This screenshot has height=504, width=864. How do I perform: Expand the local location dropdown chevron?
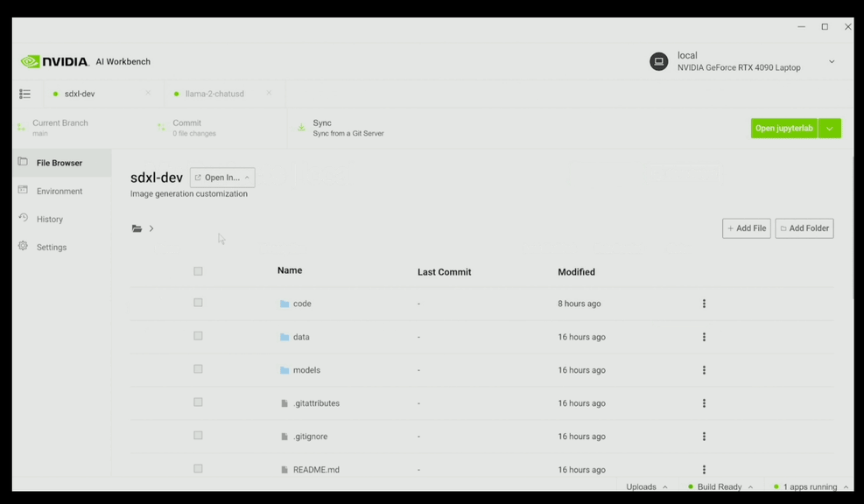point(832,62)
